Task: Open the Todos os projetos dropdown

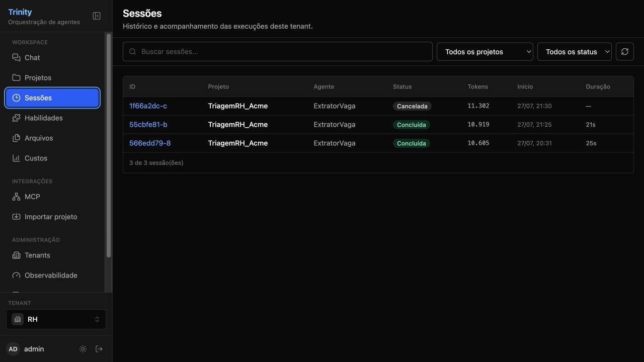Action: coord(485,52)
